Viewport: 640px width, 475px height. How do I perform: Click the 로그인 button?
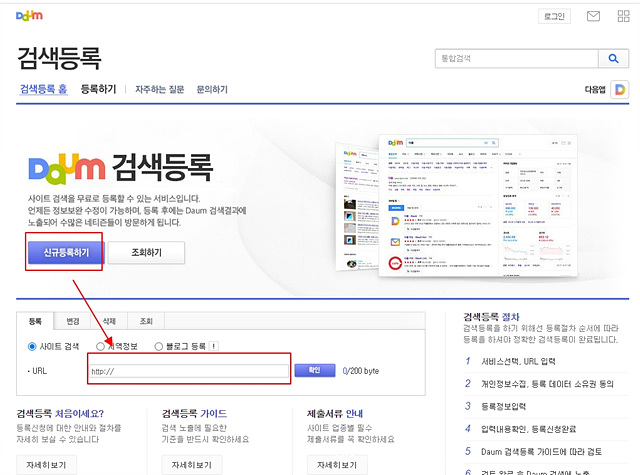[554, 16]
